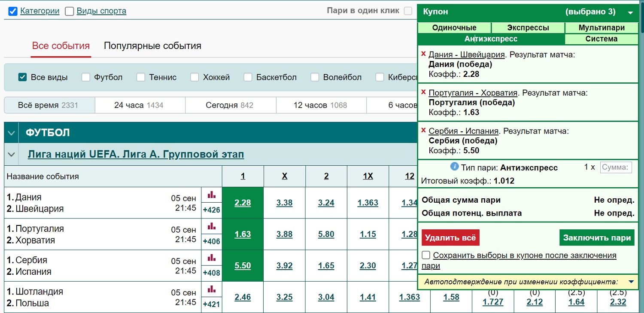Viewport: 644px width, 313px height.
Task: Check the Волейбол sport filter
Action: (315, 77)
